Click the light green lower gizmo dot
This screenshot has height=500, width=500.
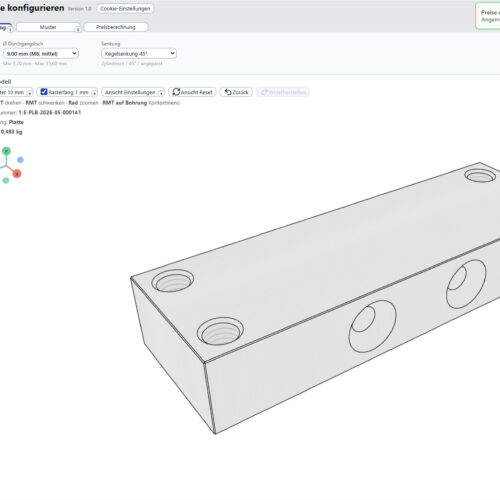point(6,180)
